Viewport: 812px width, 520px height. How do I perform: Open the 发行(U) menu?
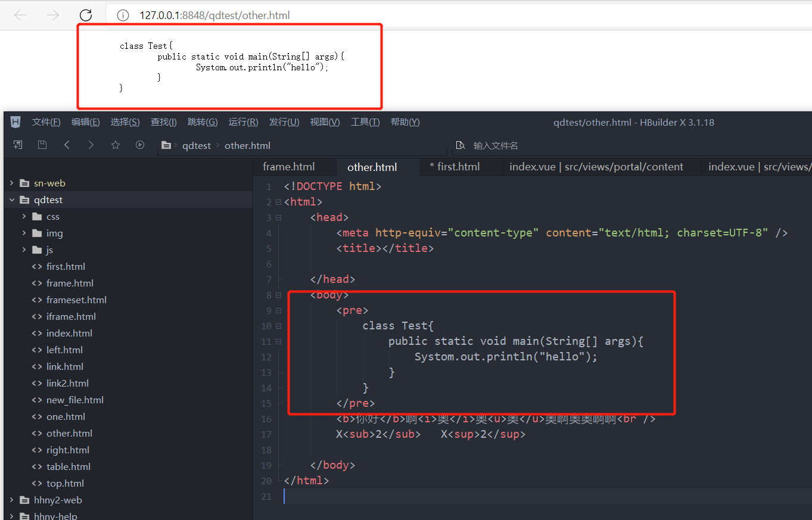[x=284, y=122]
